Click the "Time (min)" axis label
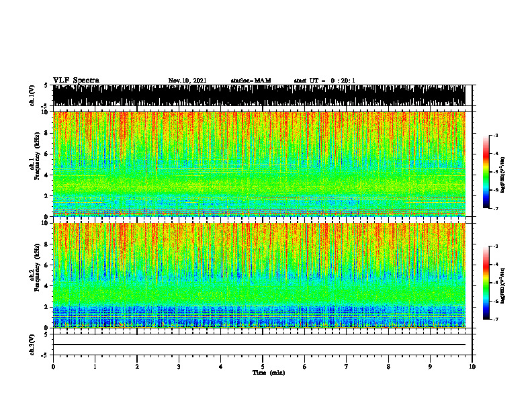This screenshot has width=532, height=411. (x=269, y=373)
